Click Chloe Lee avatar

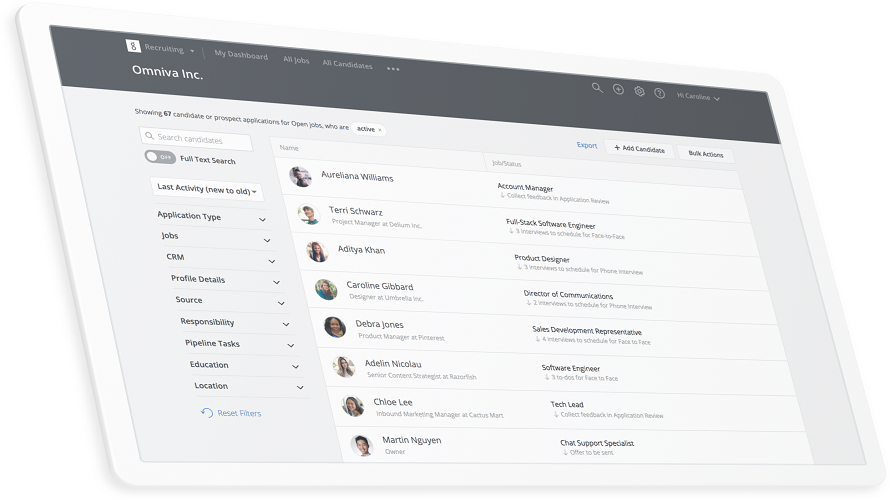(x=352, y=406)
